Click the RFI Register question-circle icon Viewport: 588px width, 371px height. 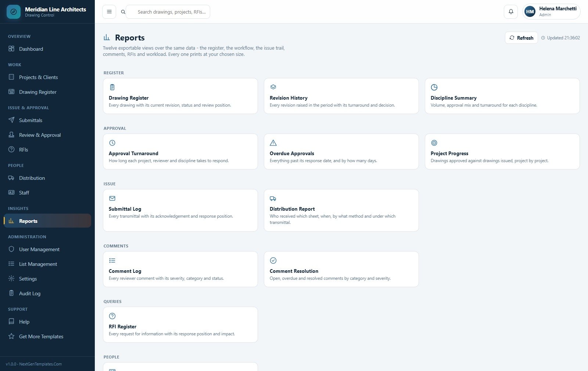tap(112, 316)
